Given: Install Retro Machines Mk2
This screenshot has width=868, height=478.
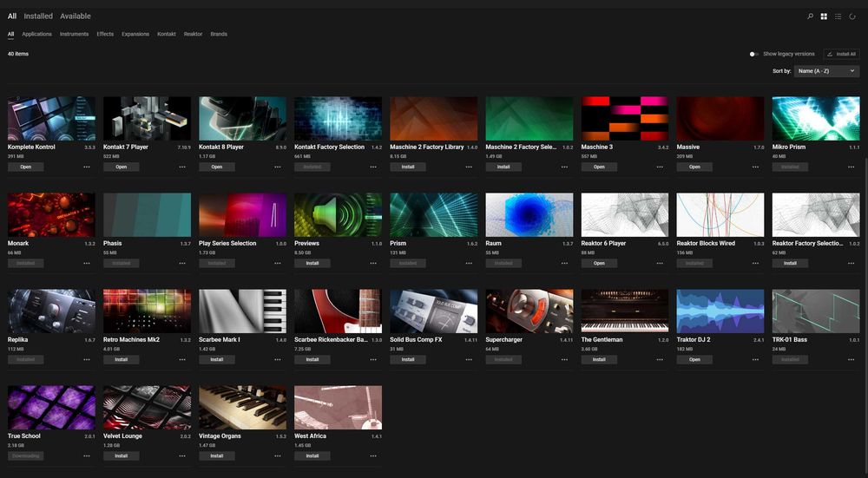Looking at the screenshot, I should tap(122, 360).
